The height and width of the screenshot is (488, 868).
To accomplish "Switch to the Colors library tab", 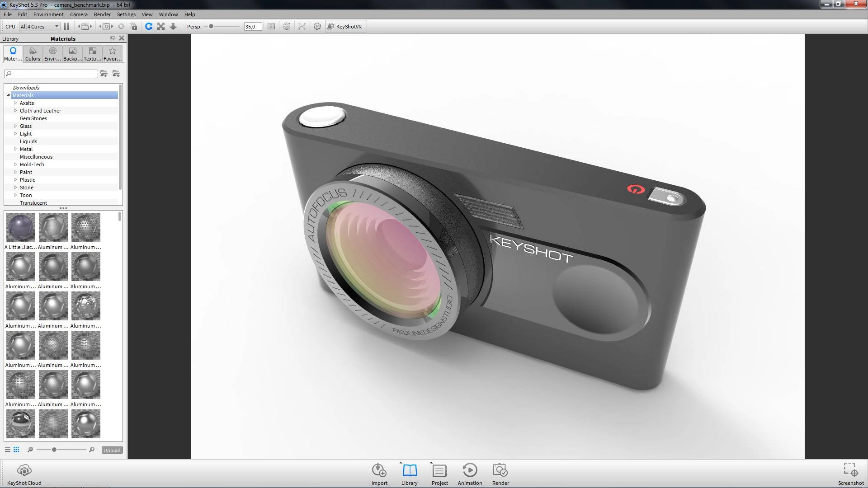I will pos(33,54).
